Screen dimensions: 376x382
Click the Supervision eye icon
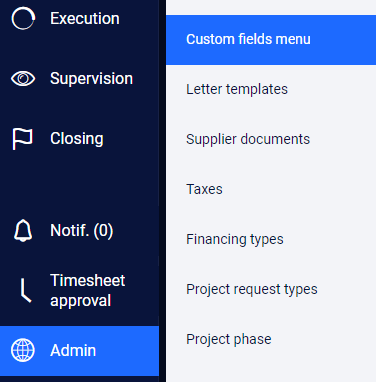coord(23,79)
